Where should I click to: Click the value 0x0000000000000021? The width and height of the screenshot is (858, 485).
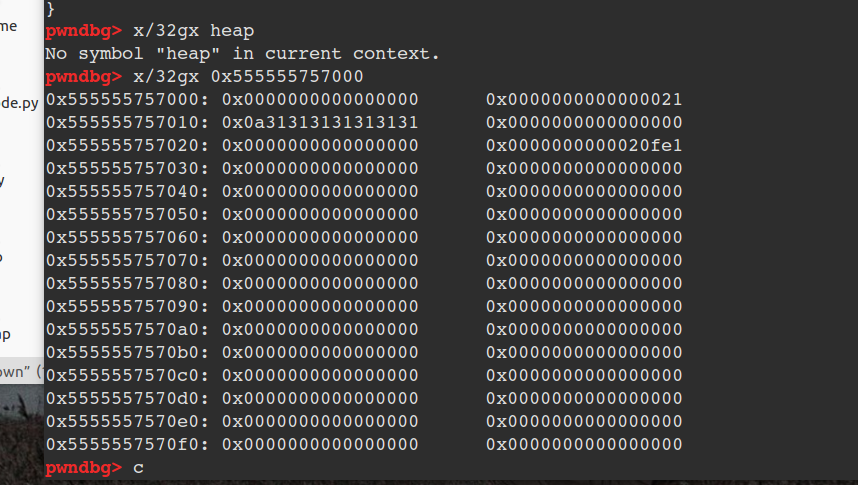[584, 100]
